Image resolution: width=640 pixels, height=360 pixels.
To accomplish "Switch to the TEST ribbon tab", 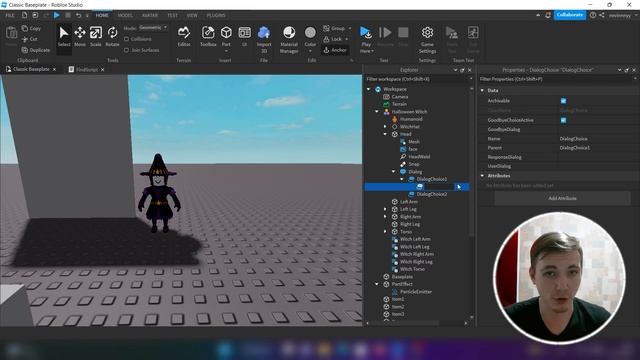I will [172, 15].
